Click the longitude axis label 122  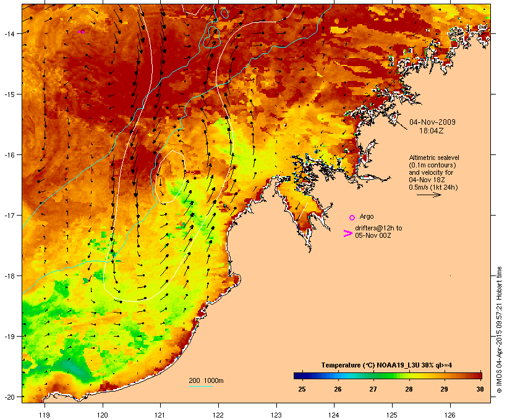coord(218,415)
